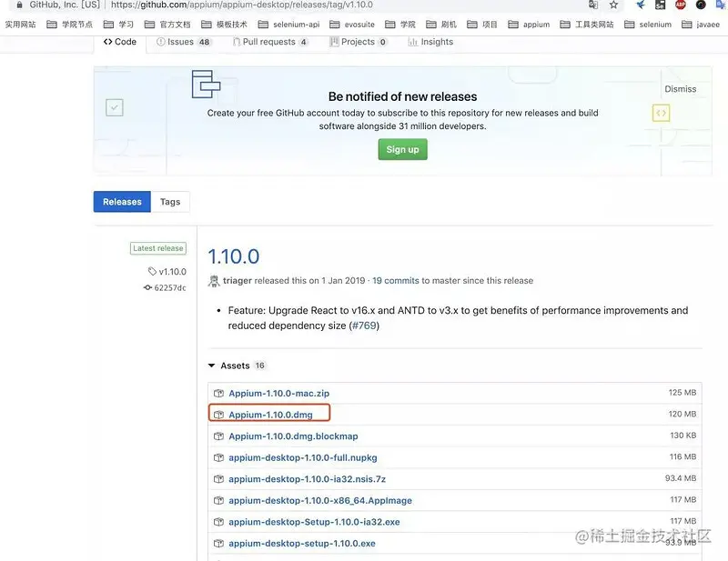Open the 1.10.0 release title link

click(234, 256)
